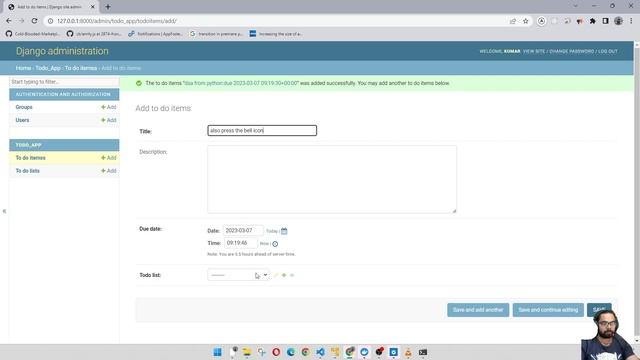Open the Todo list dropdown

[238, 275]
